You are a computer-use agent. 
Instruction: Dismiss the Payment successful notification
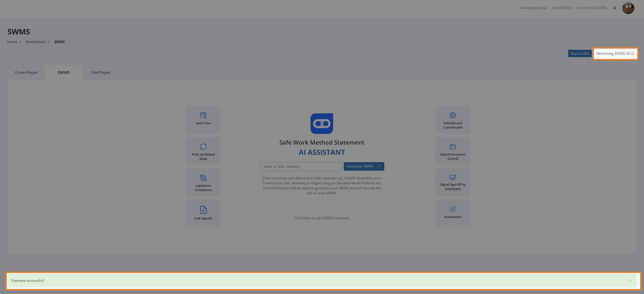click(x=631, y=280)
